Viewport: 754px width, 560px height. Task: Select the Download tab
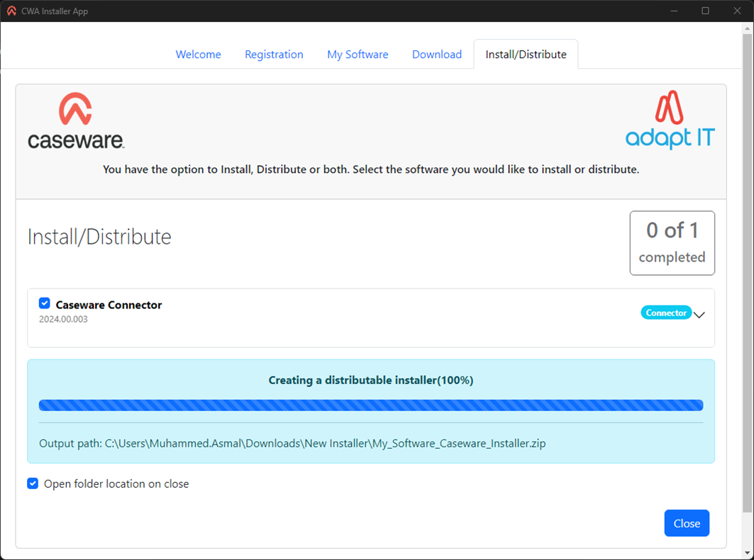pos(437,55)
